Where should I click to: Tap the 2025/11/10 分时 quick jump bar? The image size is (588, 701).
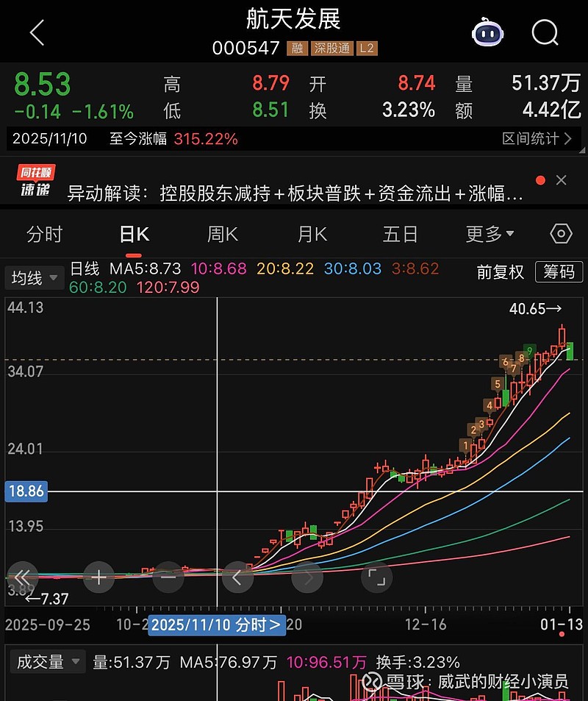pyautogui.click(x=216, y=625)
